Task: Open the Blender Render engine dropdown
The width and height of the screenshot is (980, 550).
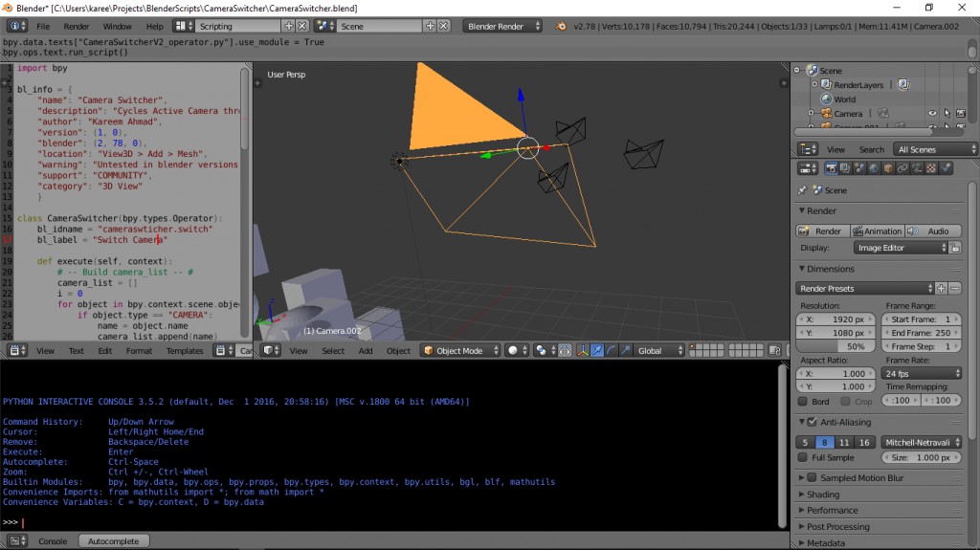Action: [x=502, y=26]
